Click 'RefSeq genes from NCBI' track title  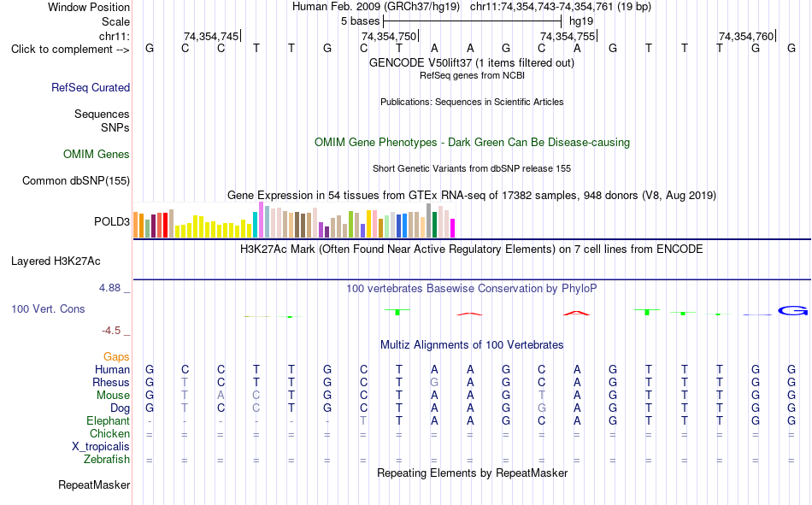click(473, 75)
